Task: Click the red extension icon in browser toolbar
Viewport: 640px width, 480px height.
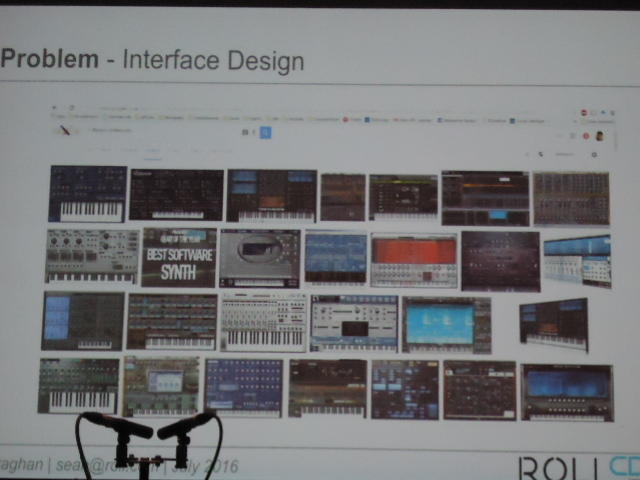Action: click(x=584, y=113)
